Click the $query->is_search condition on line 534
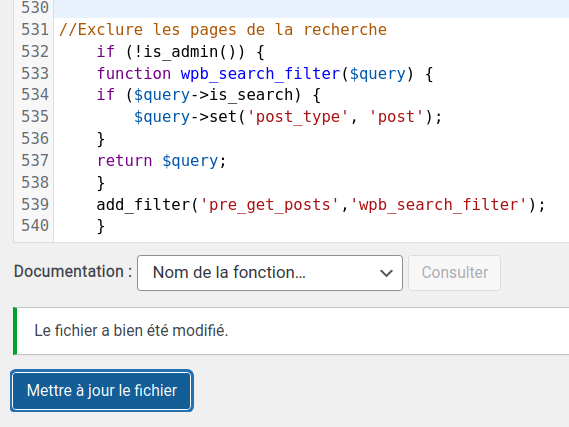The image size is (569, 427). click(213, 95)
